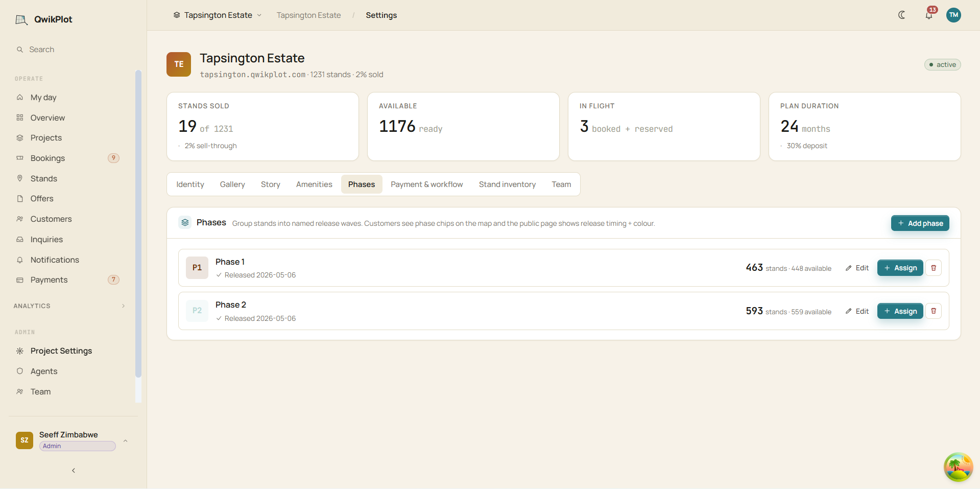Click the Phases layers icon
Viewport: 980px width, 489px height.
185,222
